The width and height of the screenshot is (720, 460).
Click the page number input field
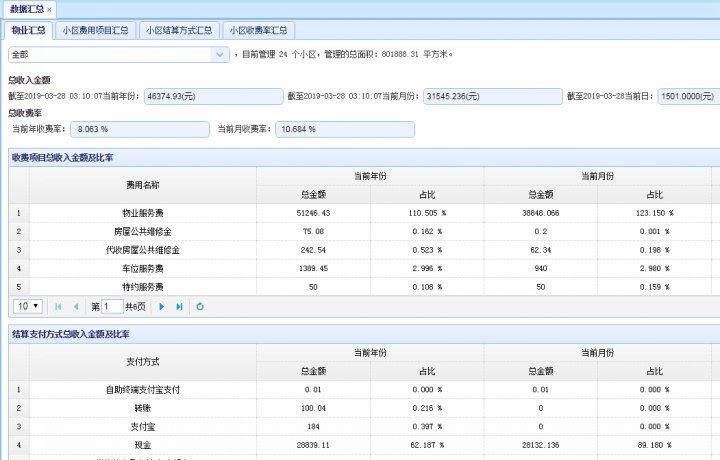tap(112, 306)
